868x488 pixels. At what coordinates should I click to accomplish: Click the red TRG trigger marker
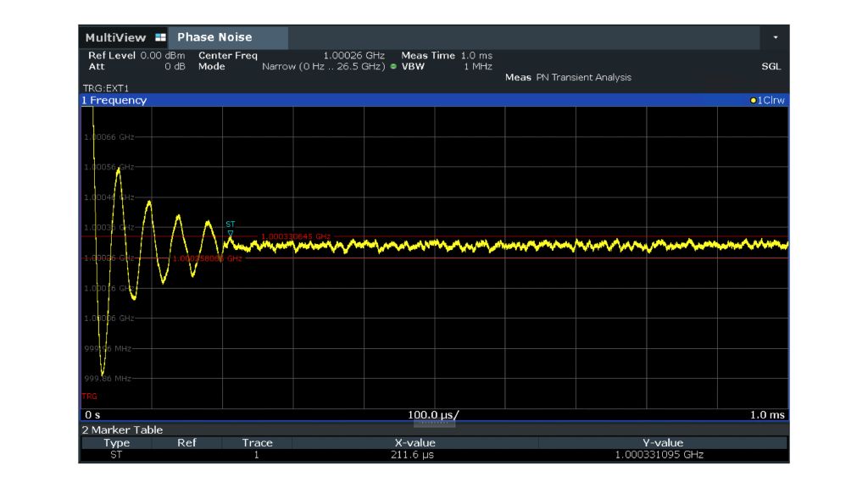pyautogui.click(x=89, y=396)
